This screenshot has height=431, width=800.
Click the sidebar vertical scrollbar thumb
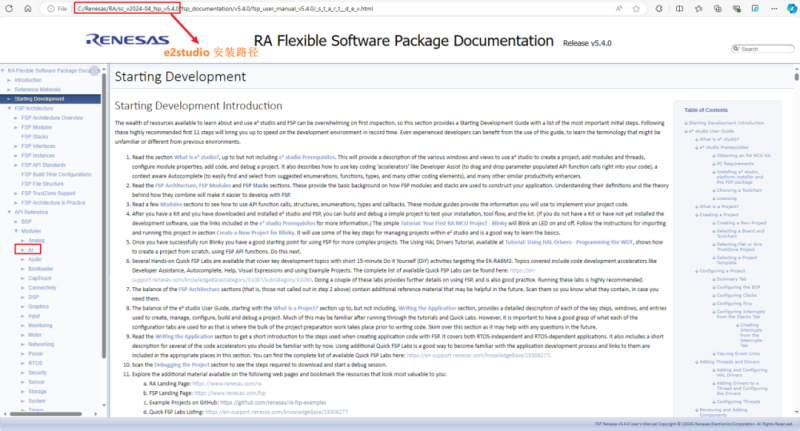pyautogui.click(x=104, y=214)
